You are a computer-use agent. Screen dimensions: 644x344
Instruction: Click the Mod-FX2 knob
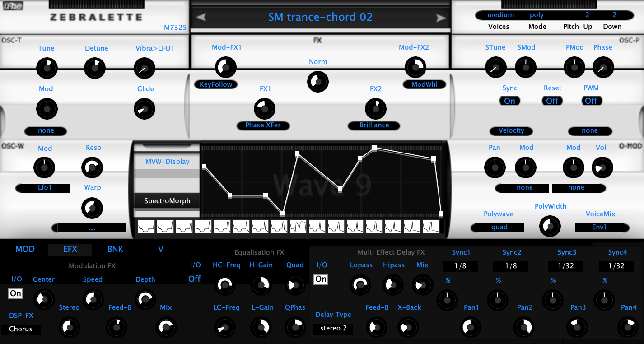point(415,67)
